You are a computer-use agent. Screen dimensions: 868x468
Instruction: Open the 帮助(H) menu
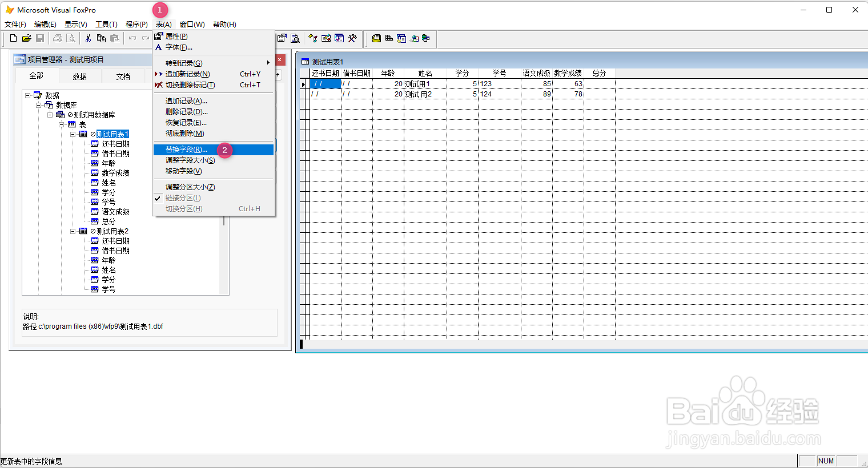224,24
